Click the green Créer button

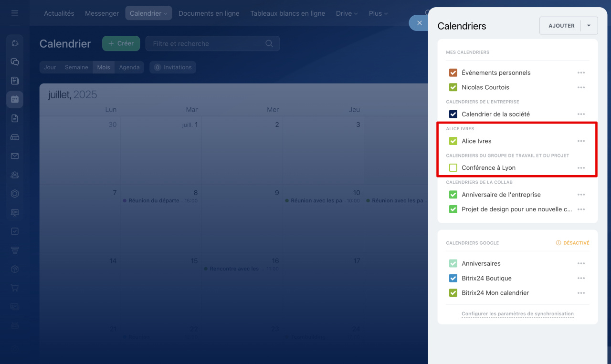[121, 43]
